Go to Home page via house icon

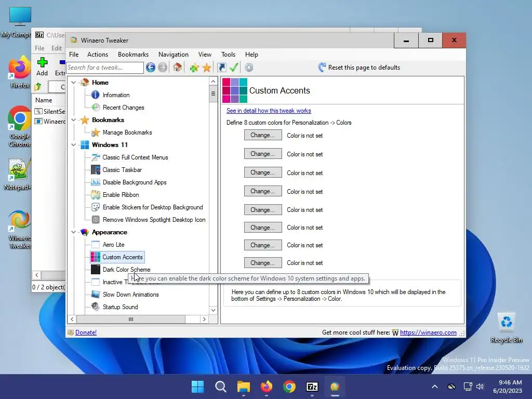(x=178, y=68)
